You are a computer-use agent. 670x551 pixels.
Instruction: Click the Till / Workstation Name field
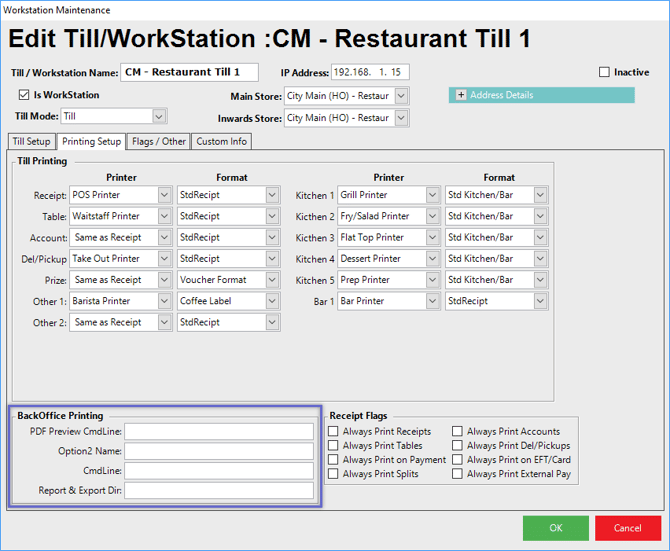pos(189,72)
